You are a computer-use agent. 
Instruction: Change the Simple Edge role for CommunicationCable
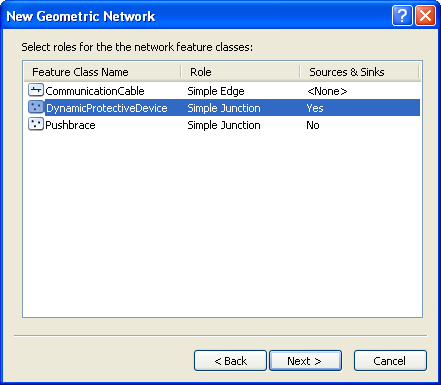216,91
